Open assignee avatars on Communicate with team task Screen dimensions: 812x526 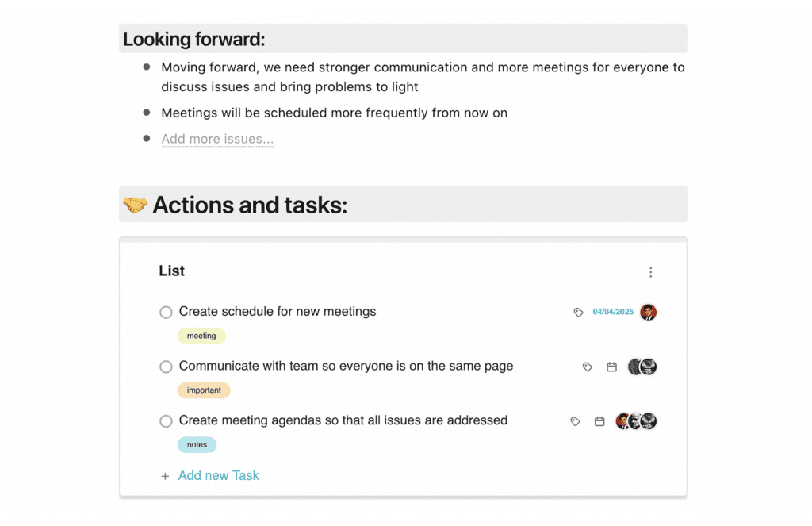pos(642,367)
